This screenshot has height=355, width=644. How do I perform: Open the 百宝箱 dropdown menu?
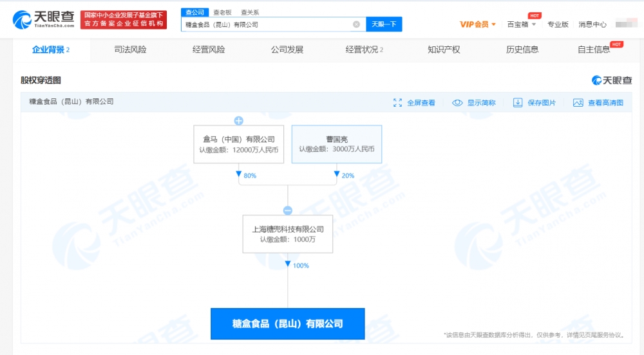click(x=522, y=24)
